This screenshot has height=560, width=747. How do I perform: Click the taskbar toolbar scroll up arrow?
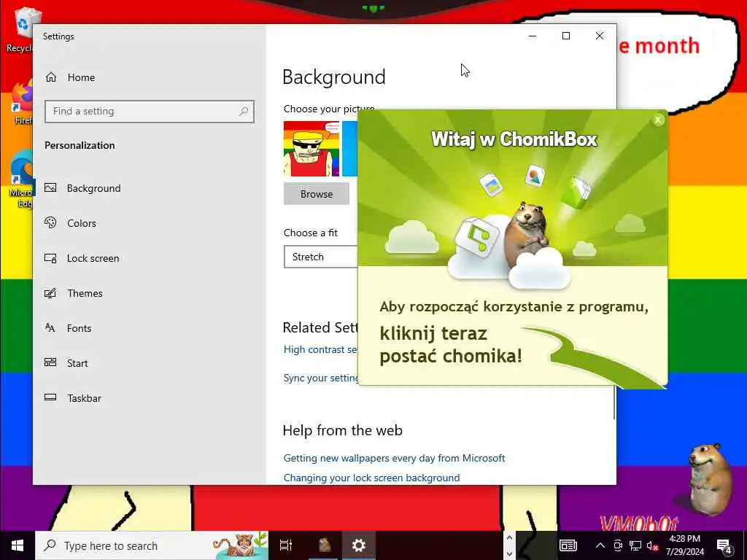click(509, 538)
